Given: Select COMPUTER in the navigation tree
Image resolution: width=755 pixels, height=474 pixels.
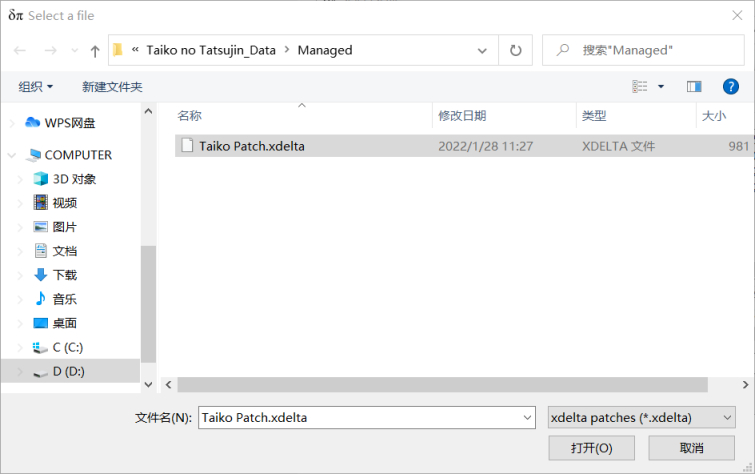Looking at the screenshot, I should 78,155.
